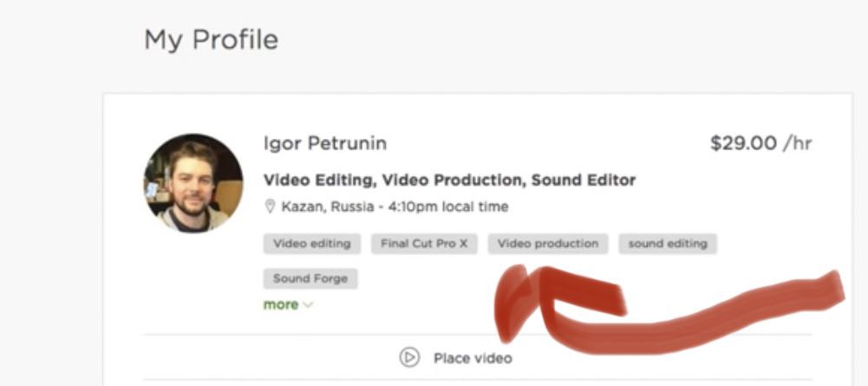
Task: Click the play circle icon beside Place video
Action: [409, 357]
